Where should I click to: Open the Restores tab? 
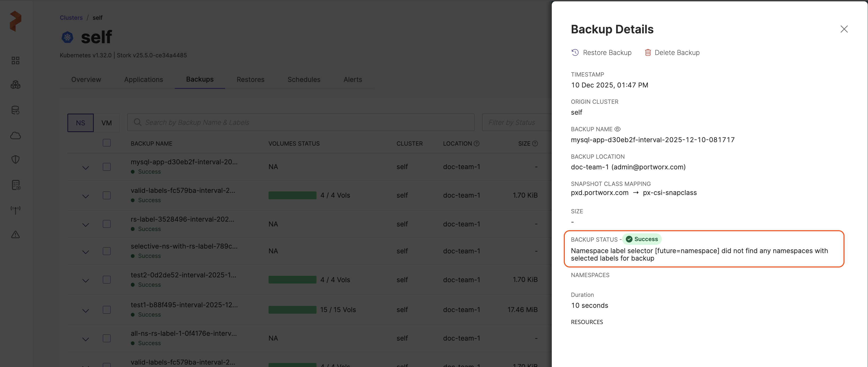250,79
